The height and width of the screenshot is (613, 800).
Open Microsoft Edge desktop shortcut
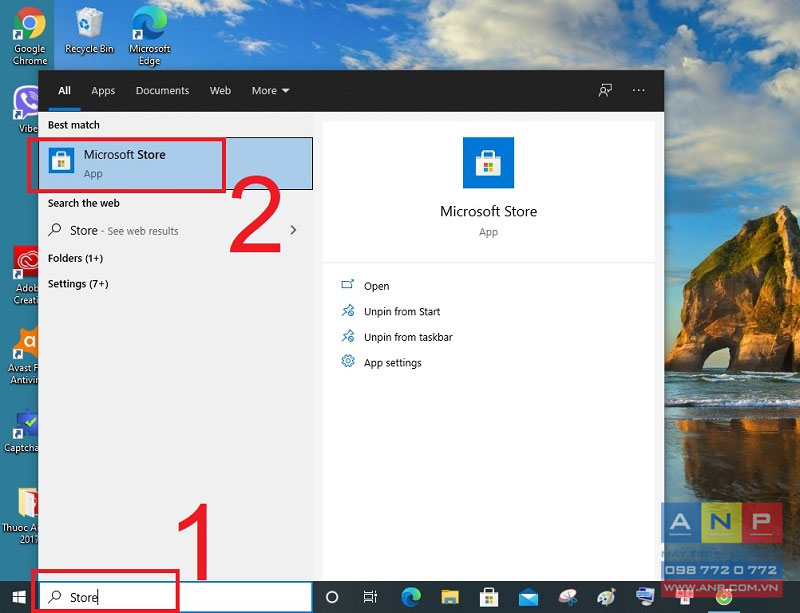149,37
